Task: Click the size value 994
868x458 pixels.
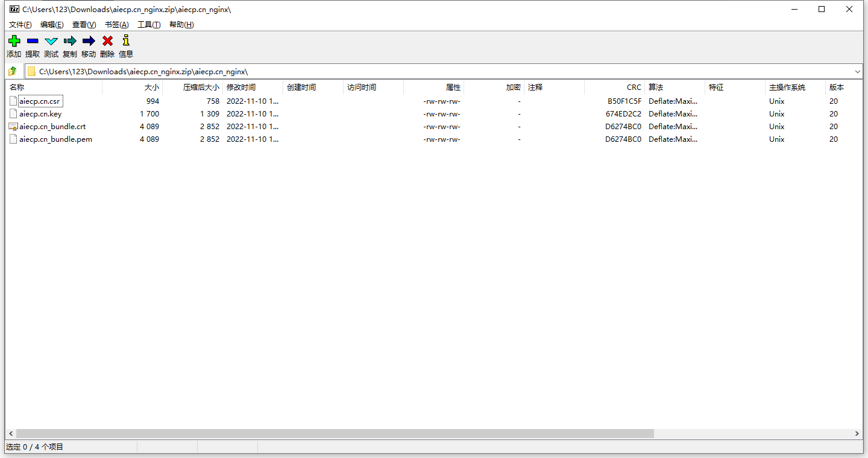Action: 153,101
